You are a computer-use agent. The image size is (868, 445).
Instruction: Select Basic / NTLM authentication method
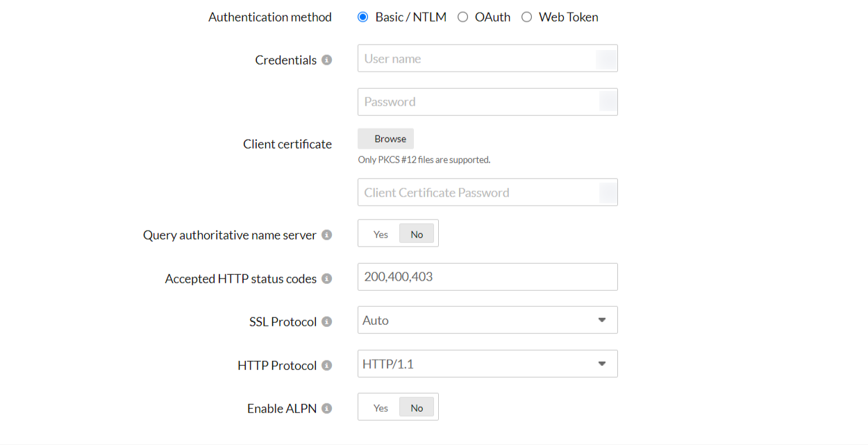coord(362,17)
